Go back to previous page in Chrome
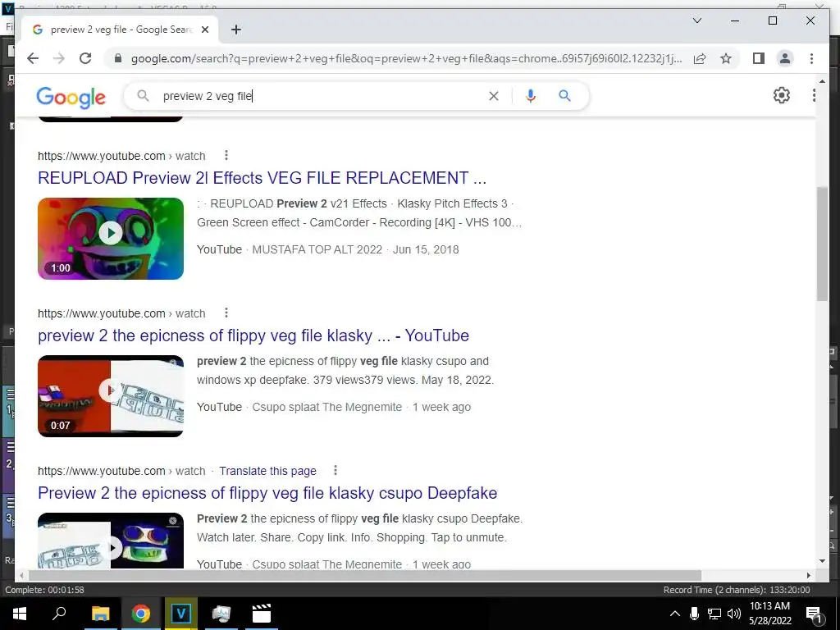Image resolution: width=840 pixels, height=630 pixels. (x=33, y=58)
